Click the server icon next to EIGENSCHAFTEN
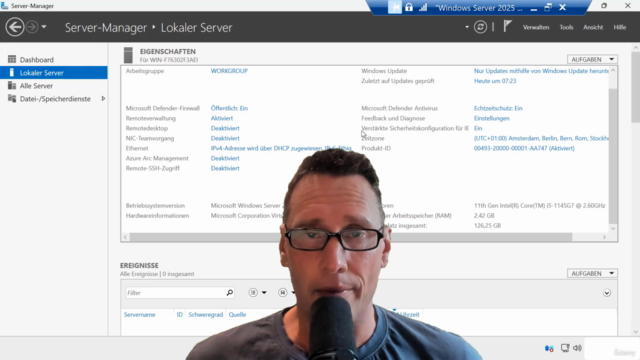The image size is (640, 360). click(128, 55)
